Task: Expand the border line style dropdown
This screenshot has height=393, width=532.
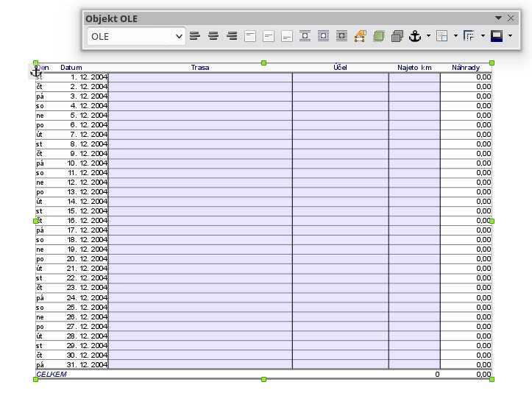Action: point(483,35)
